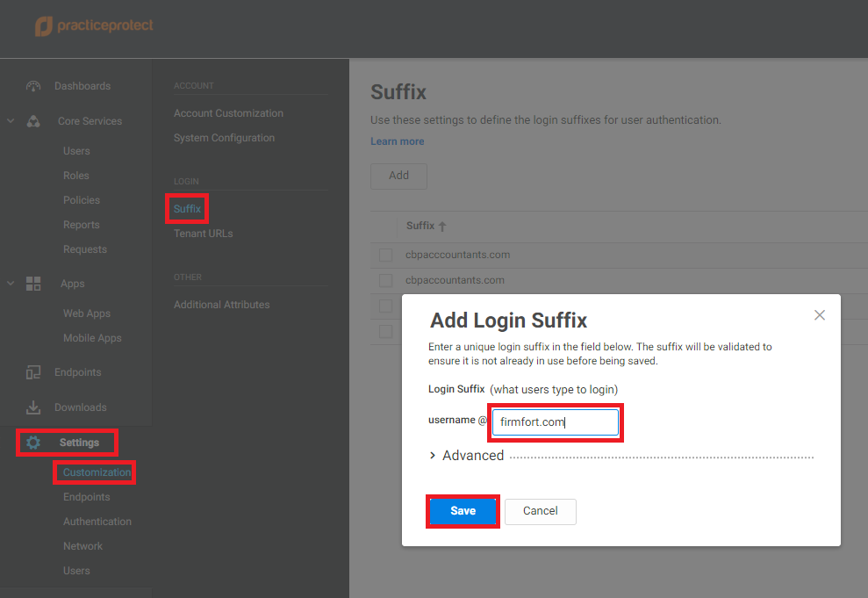Image resolution: width=868 pixels, height=598 pixels.
Task: Open Additional Attributes
Action: (x=222, y=305)
